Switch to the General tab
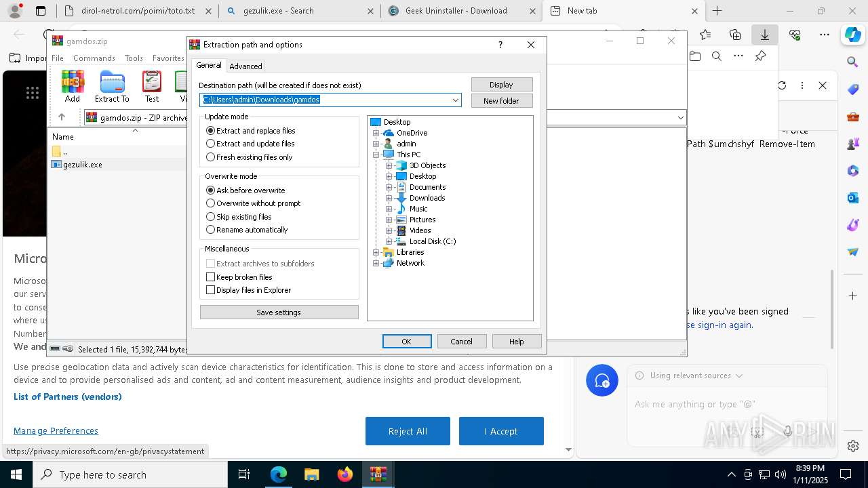This screenshot has height=488, width=868. tap(209, 65)
